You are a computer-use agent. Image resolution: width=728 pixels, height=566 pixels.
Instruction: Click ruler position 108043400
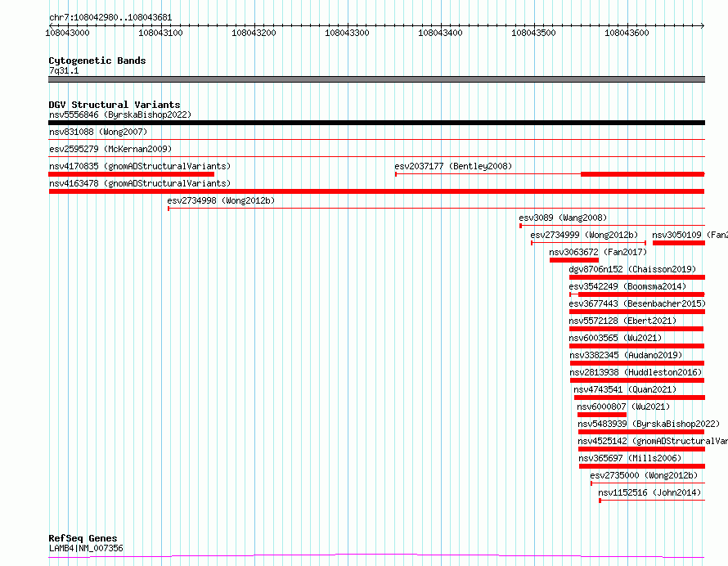point(441,33)
